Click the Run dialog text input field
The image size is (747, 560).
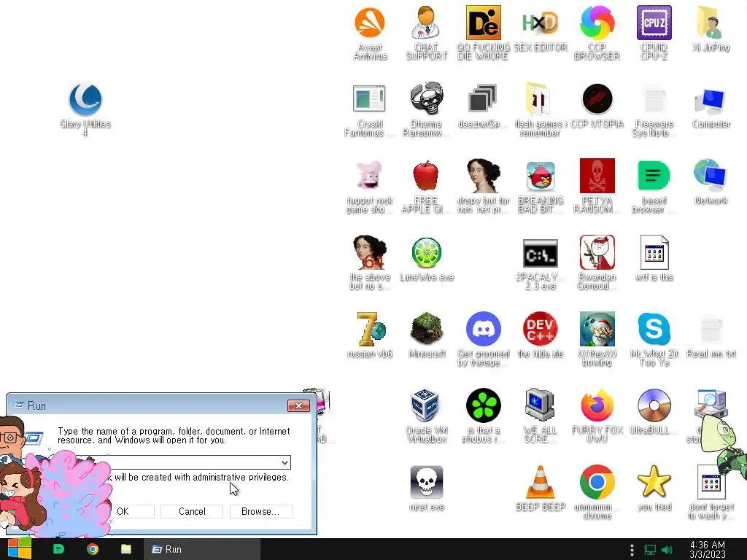coord(196,462)
